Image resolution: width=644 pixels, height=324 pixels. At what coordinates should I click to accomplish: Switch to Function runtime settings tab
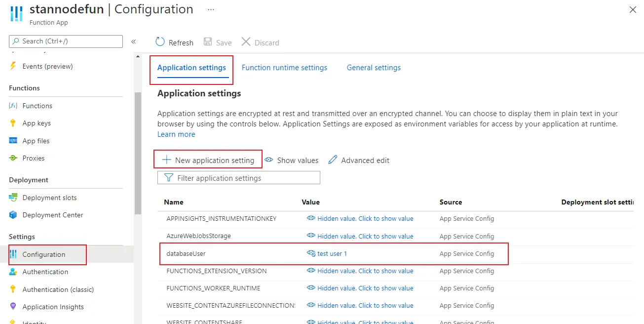coord(284,68)
